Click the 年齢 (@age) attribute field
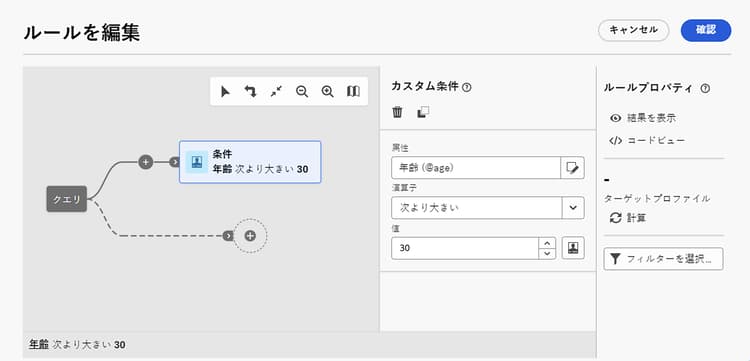This screenshot has height=361, width=750. point(475,167)
